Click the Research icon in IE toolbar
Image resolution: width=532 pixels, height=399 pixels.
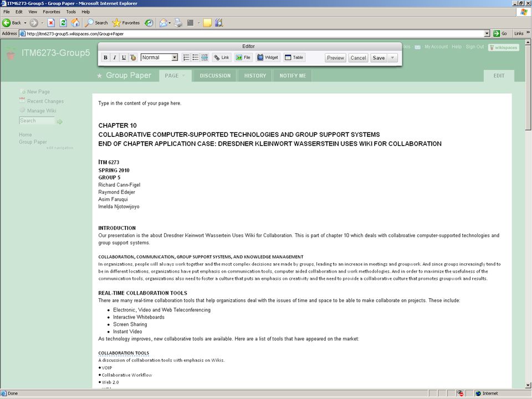point(219,23)
